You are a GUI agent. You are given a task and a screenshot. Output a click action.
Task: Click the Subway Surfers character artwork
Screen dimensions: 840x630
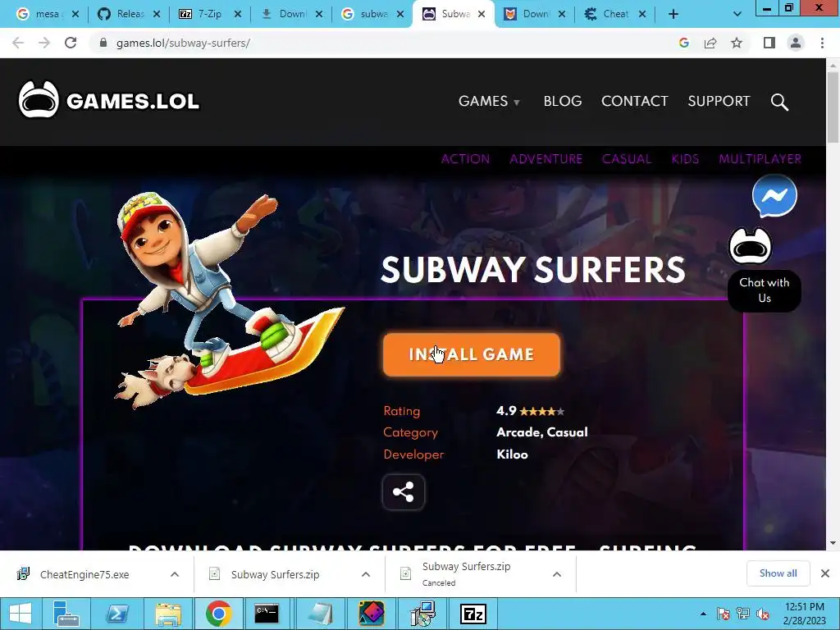(x=230, y=300)
